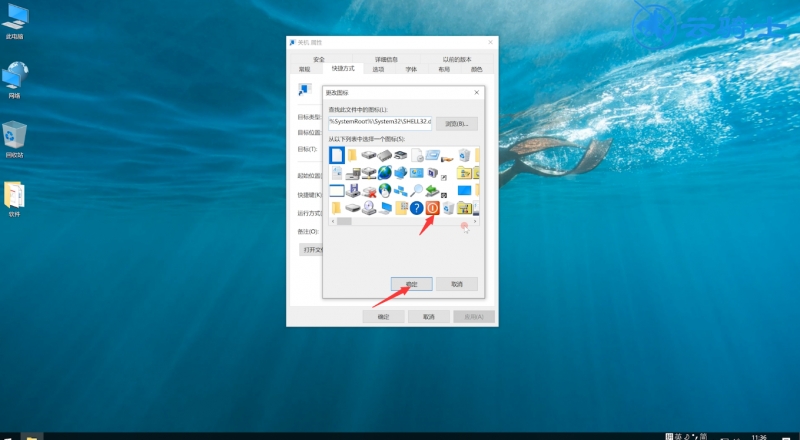Click the 英 input method indicator
Image resolution: width=800 pixels, height=440 pixels.
pyautogui.click(x=678, y=436)
